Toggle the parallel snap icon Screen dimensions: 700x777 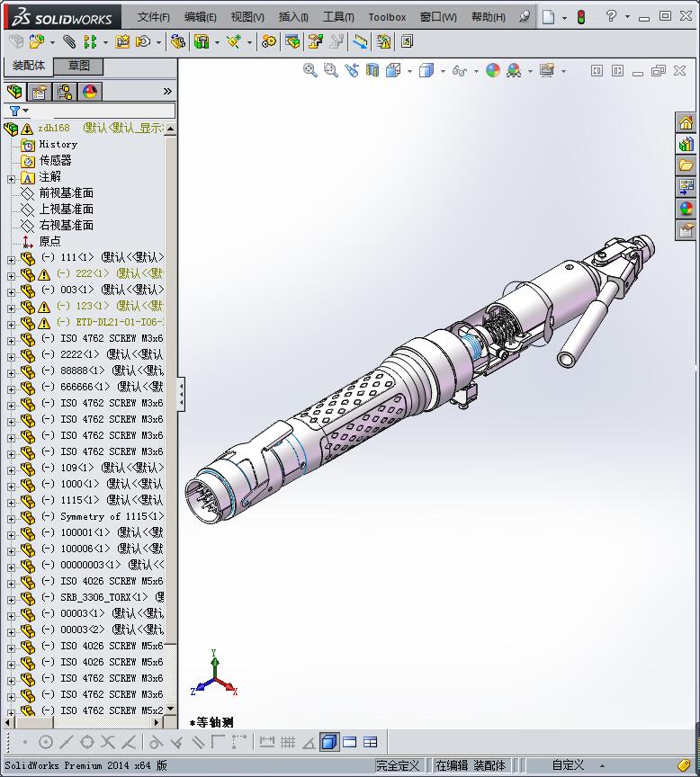pos(198,742)
